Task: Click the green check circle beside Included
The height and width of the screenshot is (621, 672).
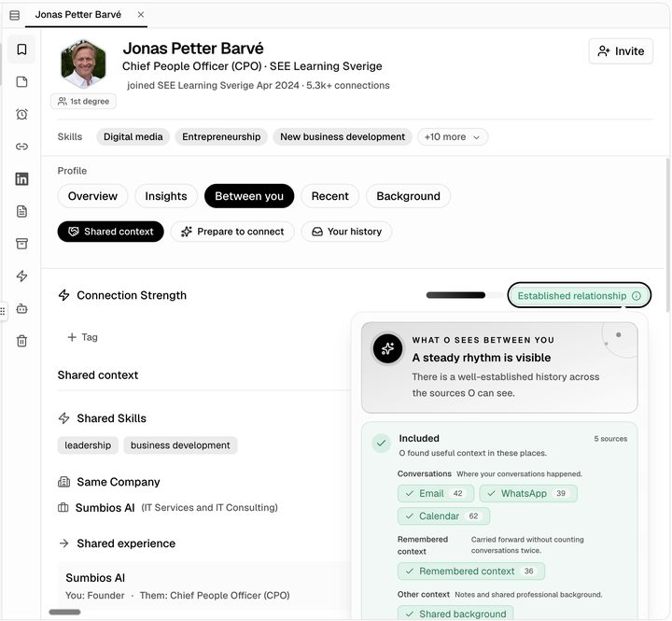Action: pos(381,443)
